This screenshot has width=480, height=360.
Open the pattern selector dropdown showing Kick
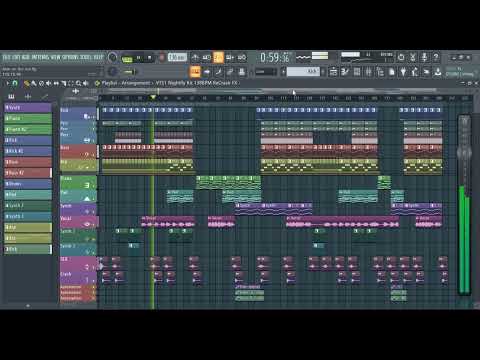click(x=303, y=71)
